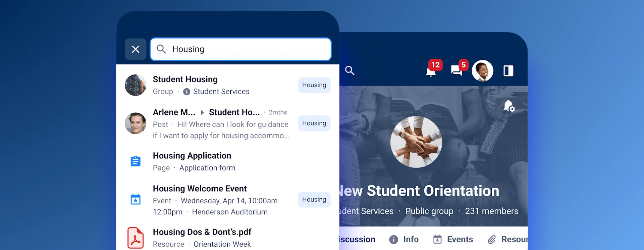Viewport: 644px width, 250px height.
Task: Switch to the Resources tab
Action: 507,239
